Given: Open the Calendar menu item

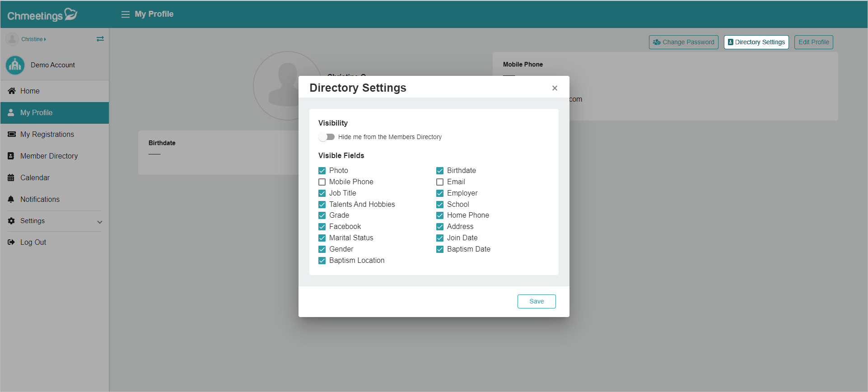Looking at the screenshot, I should 55,177.
